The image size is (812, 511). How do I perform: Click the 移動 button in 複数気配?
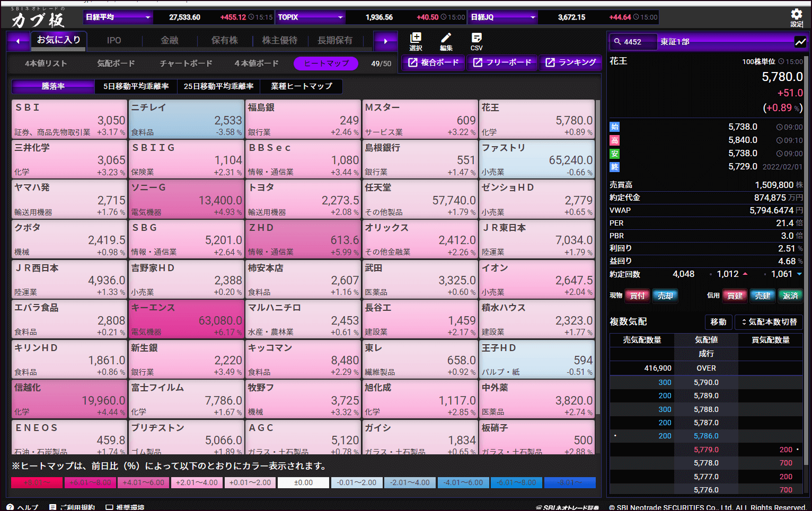click(x=719, y=321)
